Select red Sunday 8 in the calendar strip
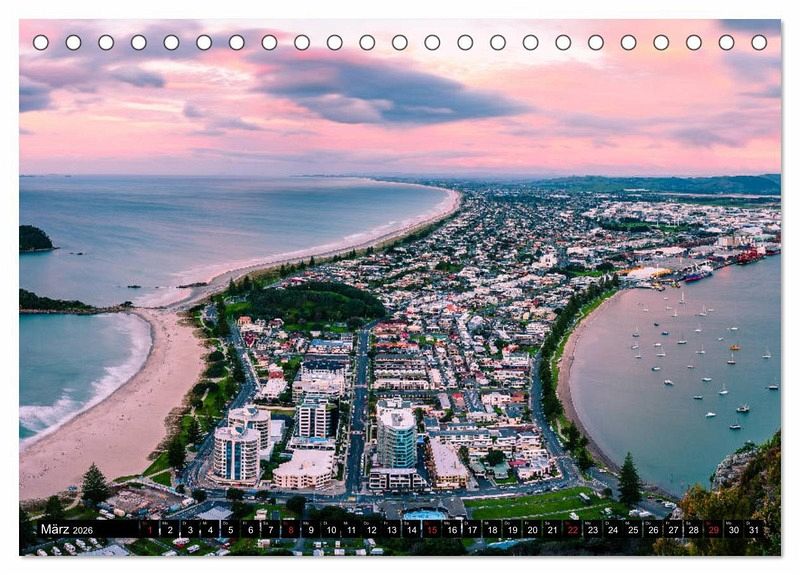This screenshot has height=575, width=800. [x=291, y=529]
